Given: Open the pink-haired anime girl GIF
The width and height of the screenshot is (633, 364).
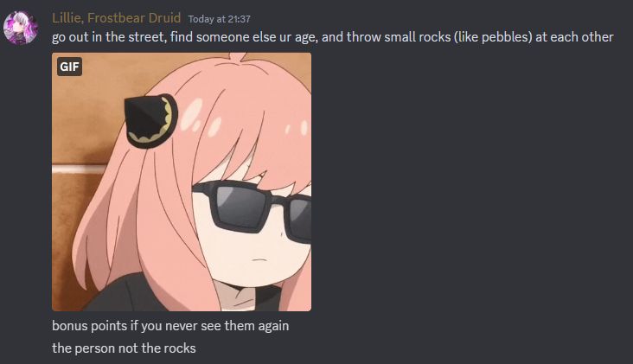Looking at the screenshot, I should pyautogui.click(x=182, y=182).
